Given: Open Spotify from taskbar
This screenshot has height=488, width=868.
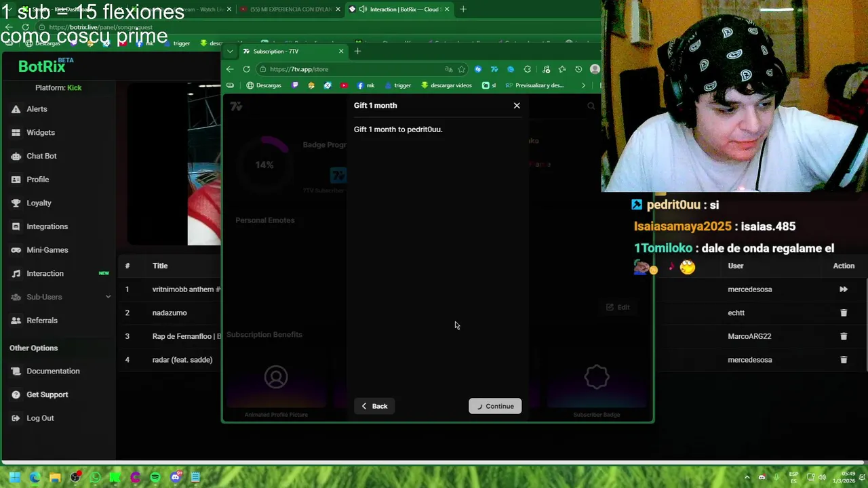Looking at the screenshot, I should tap(155, 477).
